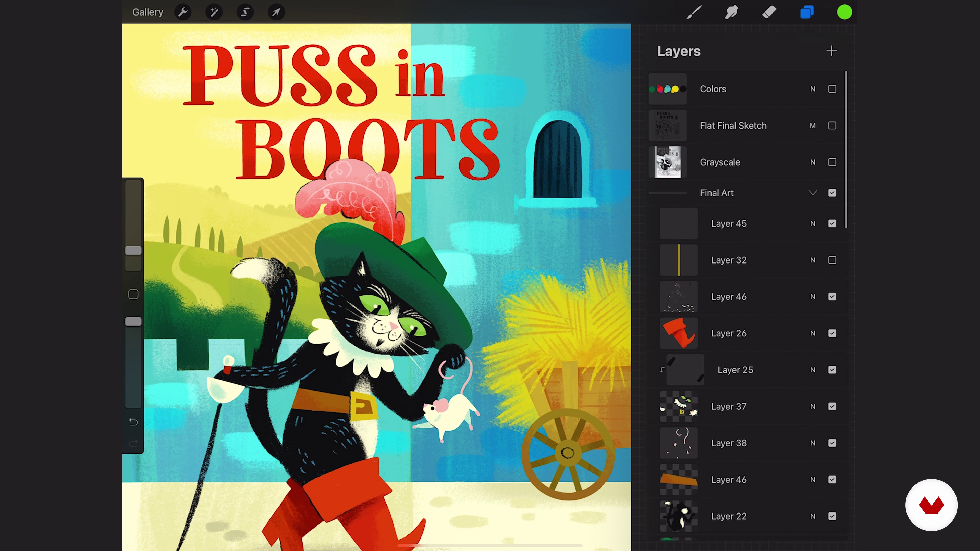Image resolution: width=980 pixels, height=551 pixels.
Task: Show the Grayscale layer
Action: pos(832,162)
